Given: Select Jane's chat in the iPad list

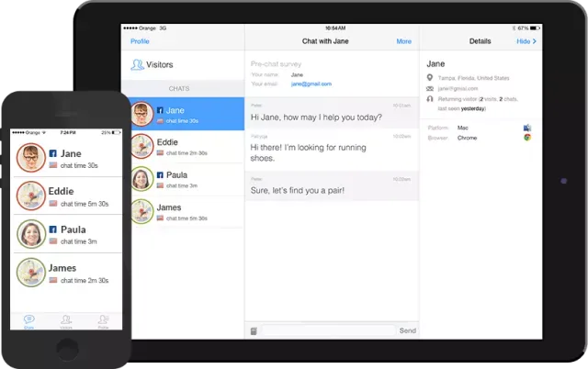Looking at the screenshot, I should (187, 114).
